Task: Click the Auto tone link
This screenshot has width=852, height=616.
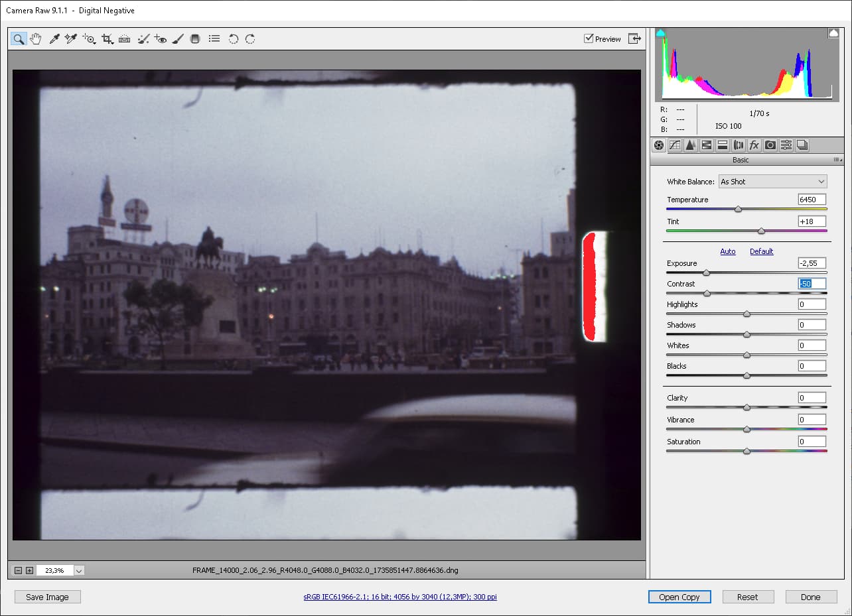Action: [728, 251]
